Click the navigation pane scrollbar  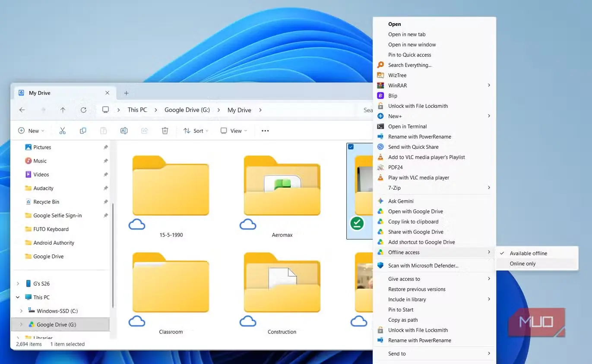click(113, 254)
